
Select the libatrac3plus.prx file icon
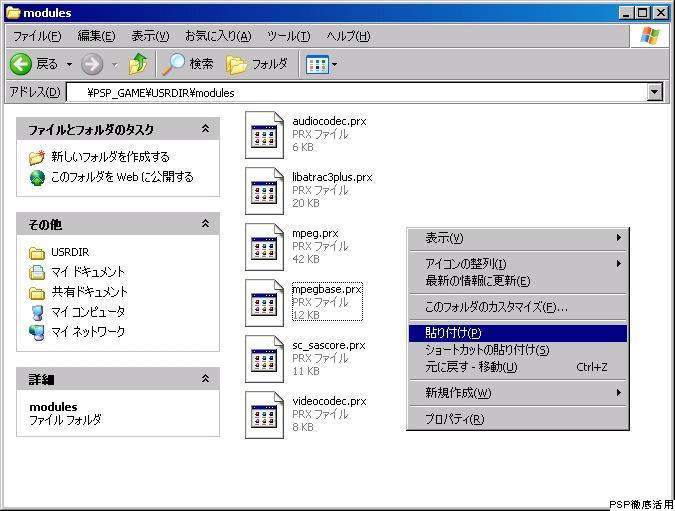pyautogui.click(x=264, y=191)
